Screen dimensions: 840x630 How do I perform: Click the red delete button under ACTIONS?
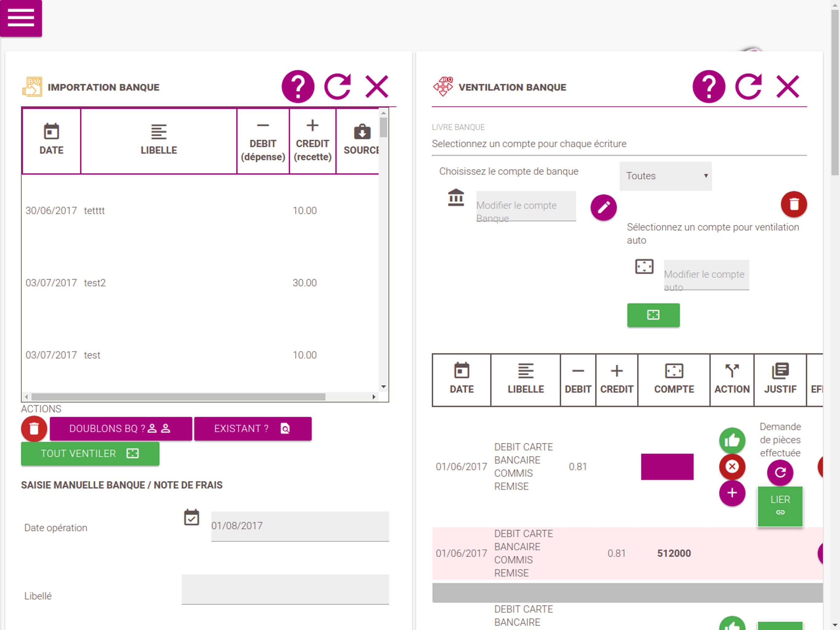pyautogui.click(x=34, y=429)
